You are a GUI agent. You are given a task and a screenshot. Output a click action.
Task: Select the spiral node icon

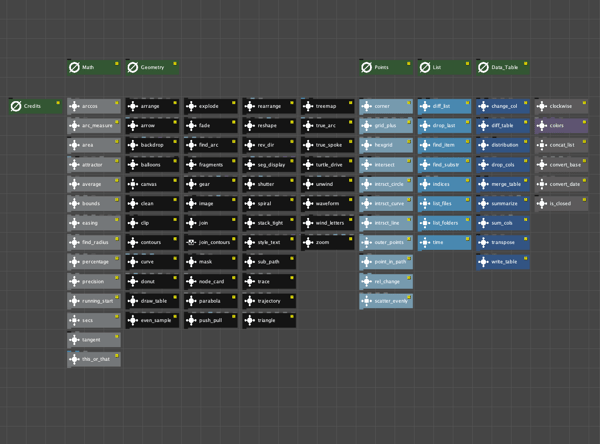[250, 203]
